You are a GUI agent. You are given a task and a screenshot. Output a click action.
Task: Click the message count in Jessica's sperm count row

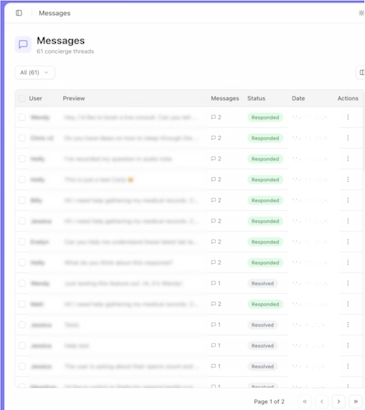click(x=216, y=366)
